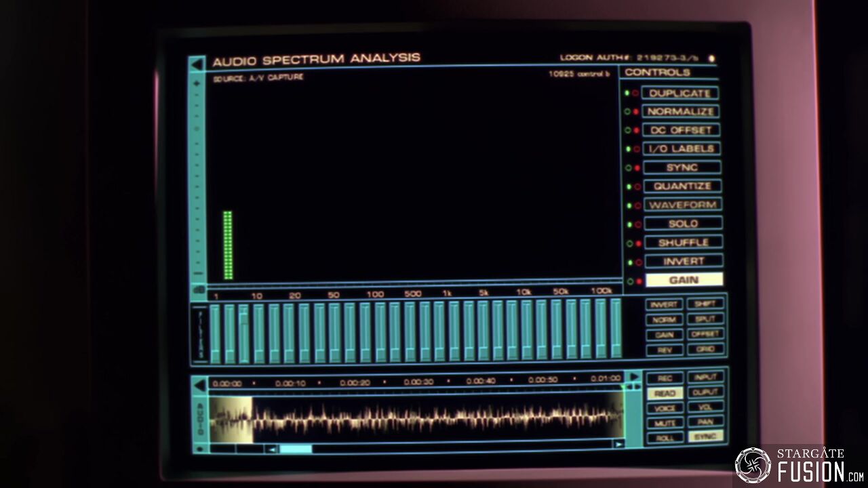Image resolution: width=868 pixels, height=488 pixels.
Task: Click the I/O LABELS control button
Action: click(x=682, y=148)
